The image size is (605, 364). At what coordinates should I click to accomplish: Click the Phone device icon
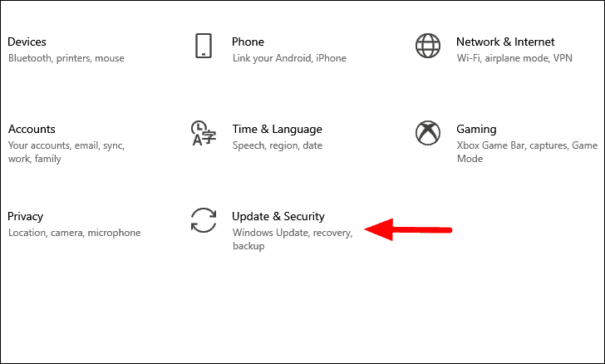[204, 46]
